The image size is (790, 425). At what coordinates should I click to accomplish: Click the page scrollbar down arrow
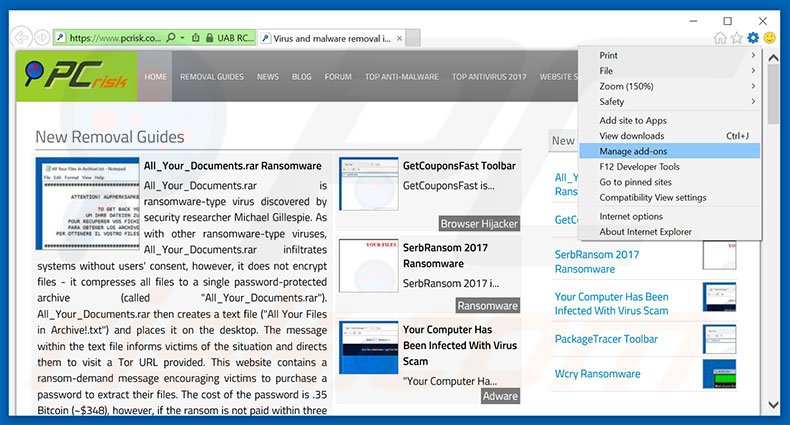(773, 404)
